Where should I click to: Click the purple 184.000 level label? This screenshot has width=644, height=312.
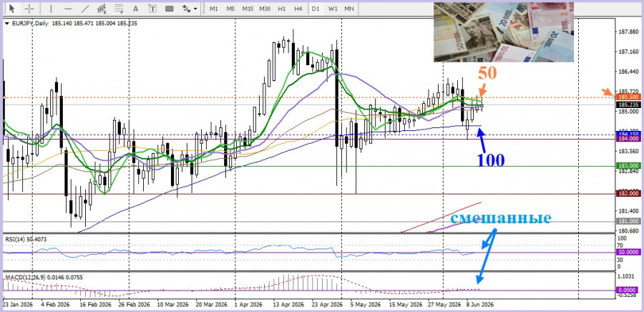tap(627, 139)
